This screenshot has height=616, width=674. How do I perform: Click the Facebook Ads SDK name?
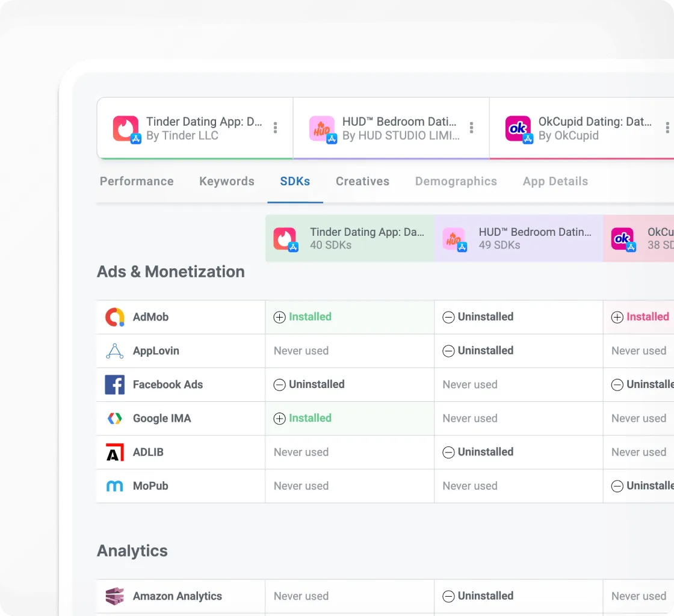[168, 384]
